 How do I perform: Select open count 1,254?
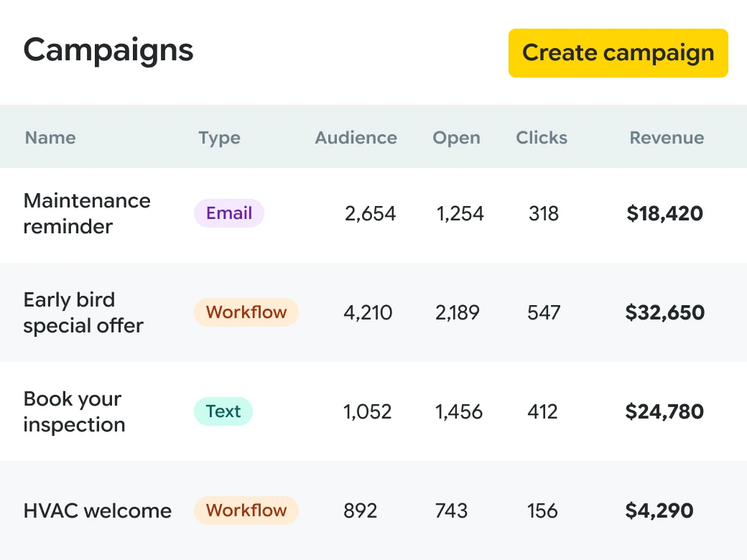460,213
